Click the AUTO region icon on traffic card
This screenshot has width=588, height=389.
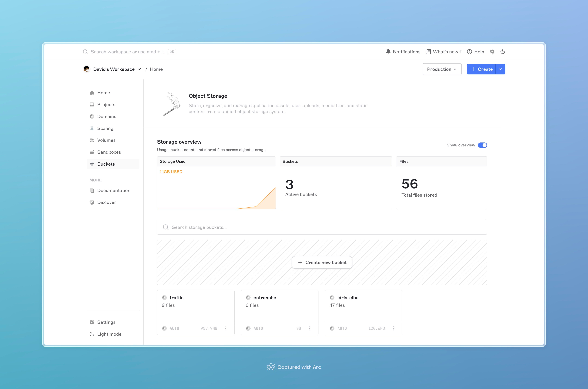pyautogui.click(x=164, y=328)
